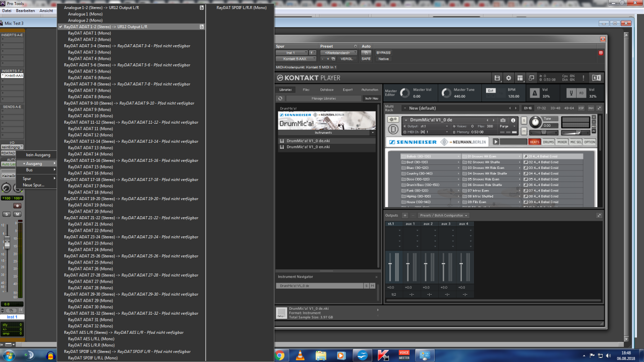644x362 pixels.
Task: Open the Kontakt 5-AAX plugin selector dropdown
Action: pos(296,59)
